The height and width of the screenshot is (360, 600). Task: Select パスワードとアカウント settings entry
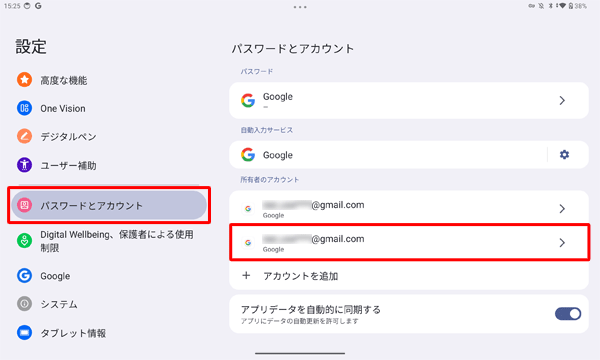pyautogui.click(x=109, y=205)
